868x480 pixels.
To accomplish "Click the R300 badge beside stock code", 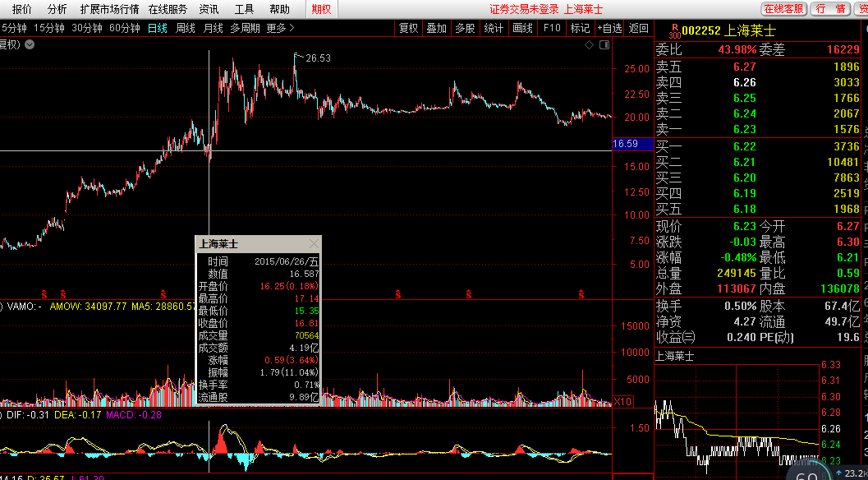I will [x=674, y=30].
